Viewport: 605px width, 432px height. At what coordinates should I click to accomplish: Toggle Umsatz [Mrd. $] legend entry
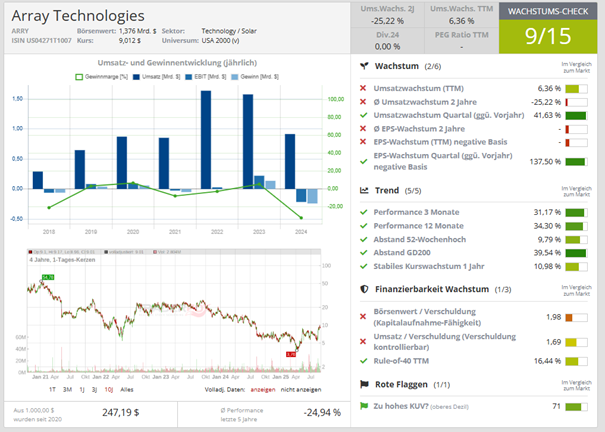click(157, 77)
